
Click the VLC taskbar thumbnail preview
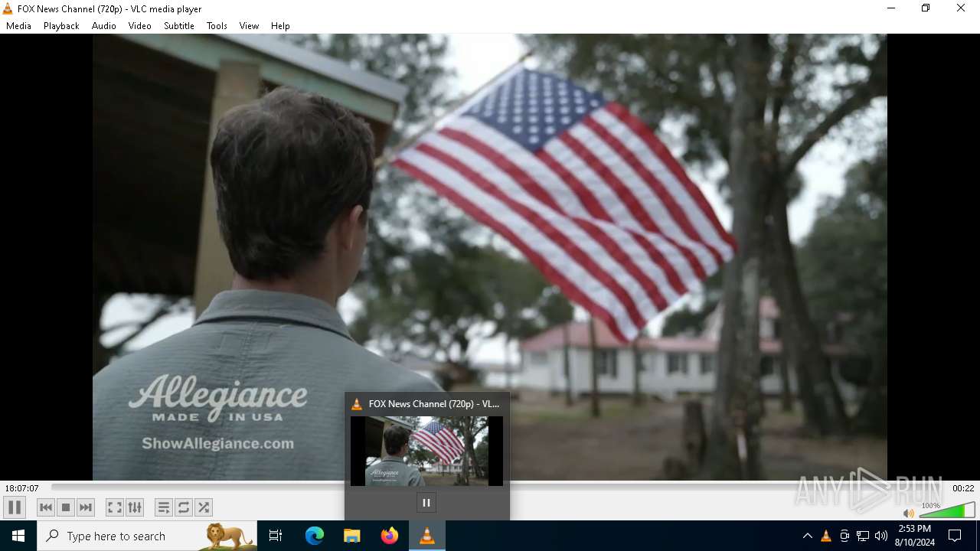pyautogui.click(x=426, y=451)
